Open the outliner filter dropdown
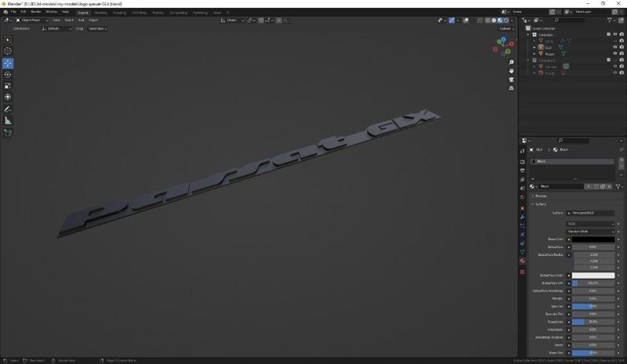 tap(611, 20)
